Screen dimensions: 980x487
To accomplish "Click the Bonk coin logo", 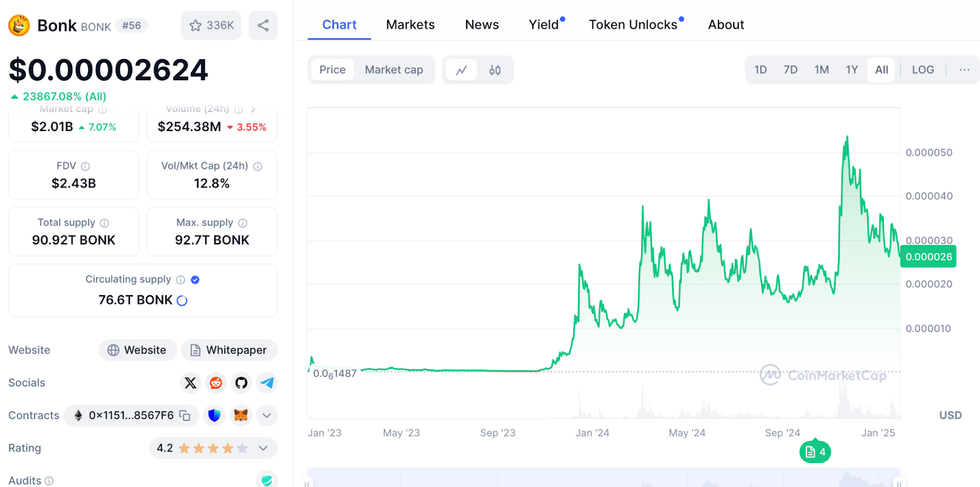I will [19, 25].
